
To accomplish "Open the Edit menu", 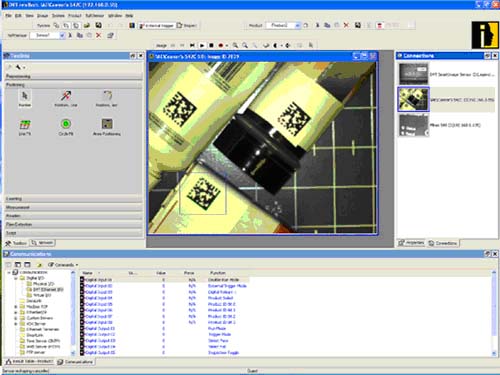I will coord(18,15).
